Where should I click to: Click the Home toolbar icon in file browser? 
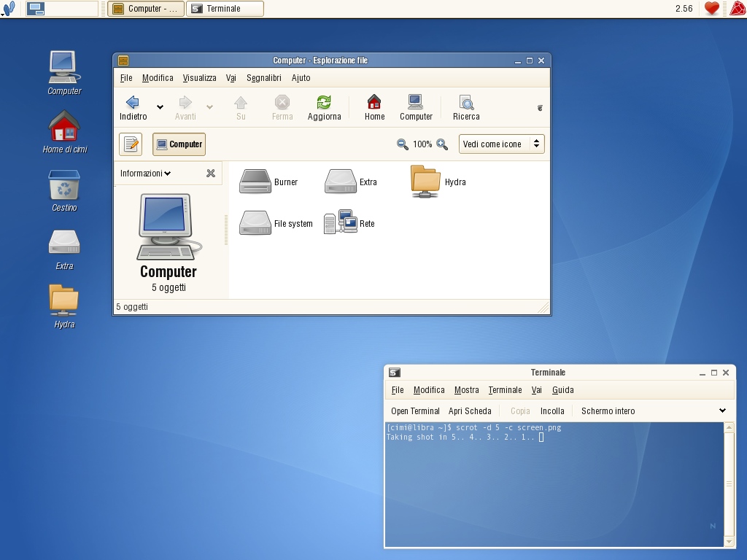point(374,108)
